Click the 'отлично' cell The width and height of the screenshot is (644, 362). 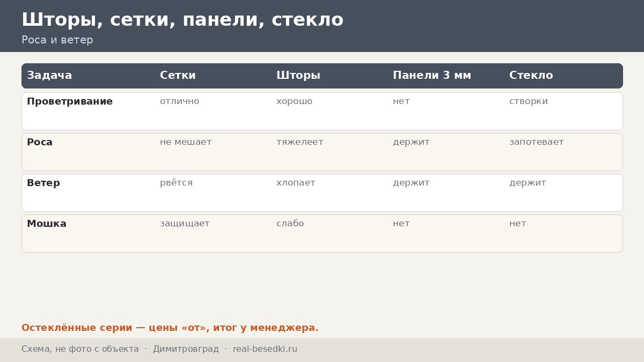pos(180,101)
